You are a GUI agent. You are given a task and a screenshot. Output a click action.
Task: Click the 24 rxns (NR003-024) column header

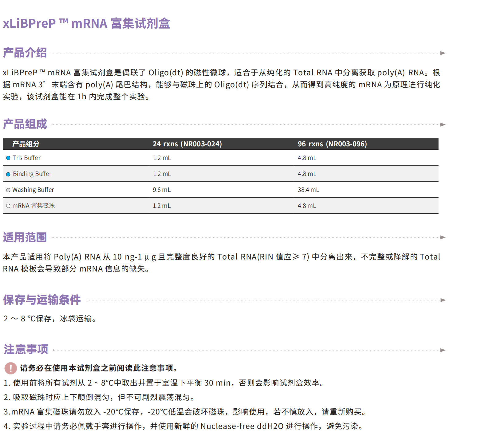point(187,144)
